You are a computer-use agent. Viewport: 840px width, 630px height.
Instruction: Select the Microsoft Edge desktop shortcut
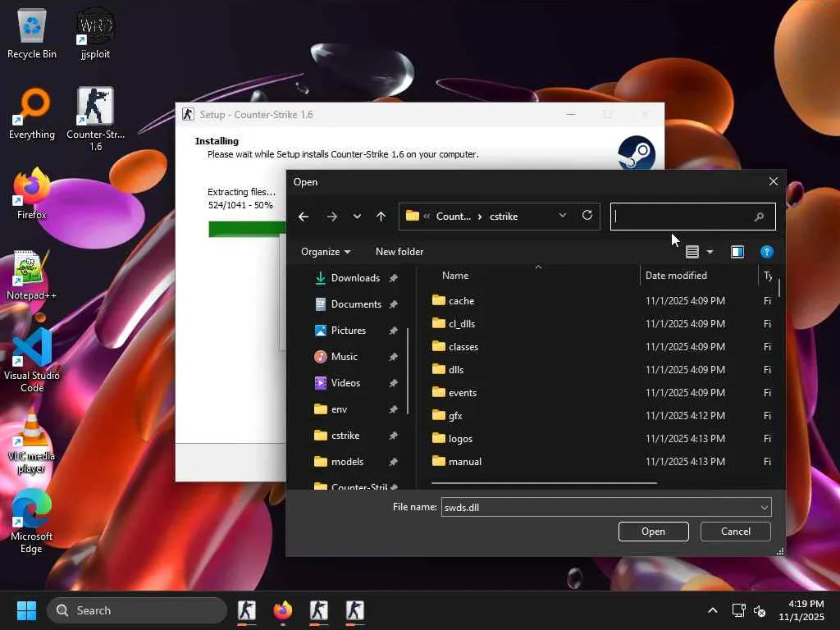(32, 521)
